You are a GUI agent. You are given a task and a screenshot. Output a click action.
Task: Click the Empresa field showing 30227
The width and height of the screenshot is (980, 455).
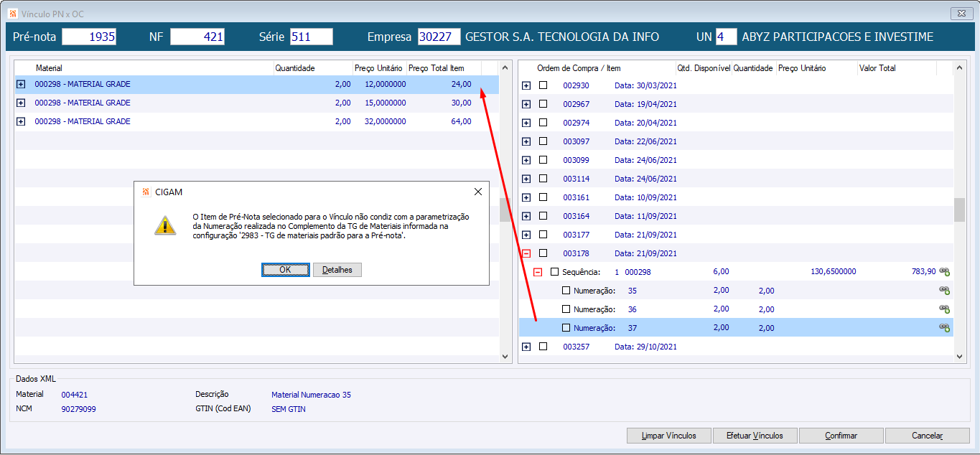pos(439,37)
